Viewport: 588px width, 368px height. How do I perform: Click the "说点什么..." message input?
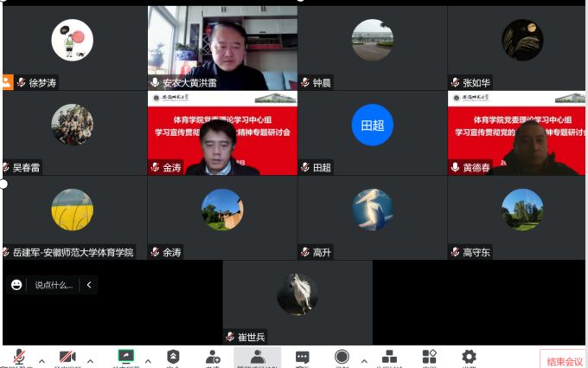[x=54, y=284]
